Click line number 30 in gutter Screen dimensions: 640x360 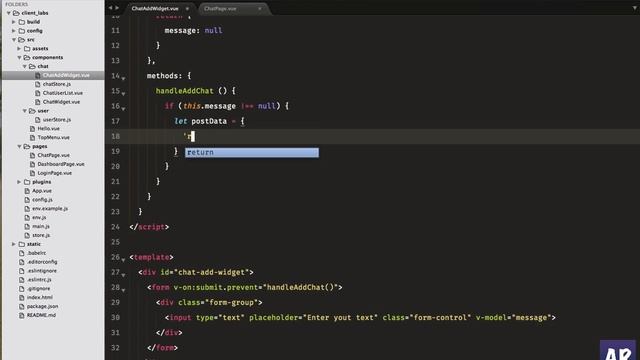[x=115, y=318]
